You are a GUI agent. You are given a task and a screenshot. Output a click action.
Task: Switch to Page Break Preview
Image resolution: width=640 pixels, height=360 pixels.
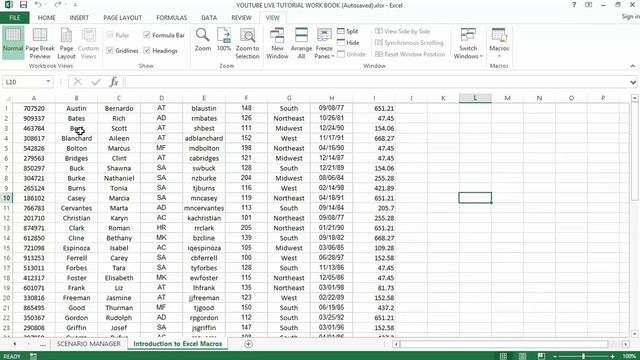click(x=40, y=43)
